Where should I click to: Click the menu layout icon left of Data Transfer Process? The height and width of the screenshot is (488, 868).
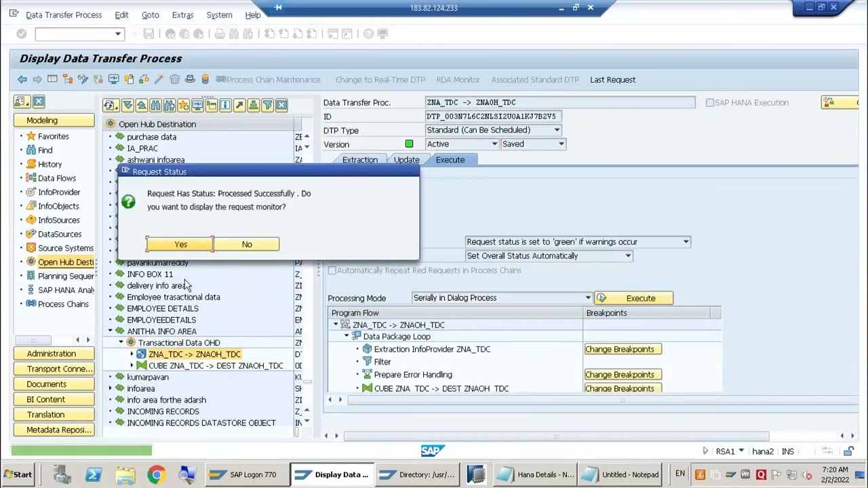pos(14,14)
